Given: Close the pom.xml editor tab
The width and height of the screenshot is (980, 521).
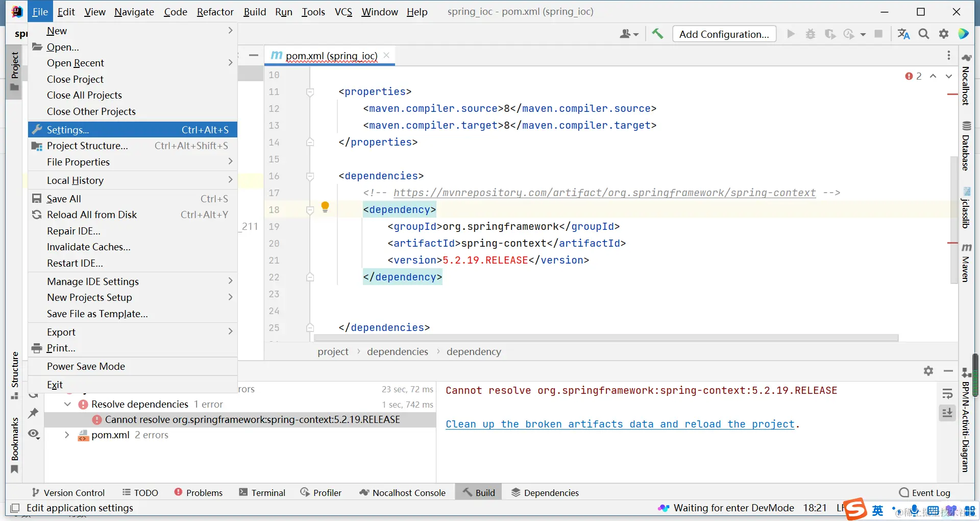Looking at the screenshot, I should click(x=386, y=55).
